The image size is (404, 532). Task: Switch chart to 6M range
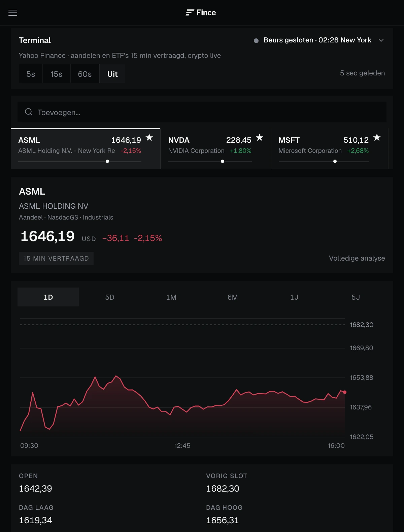point(233,297)
